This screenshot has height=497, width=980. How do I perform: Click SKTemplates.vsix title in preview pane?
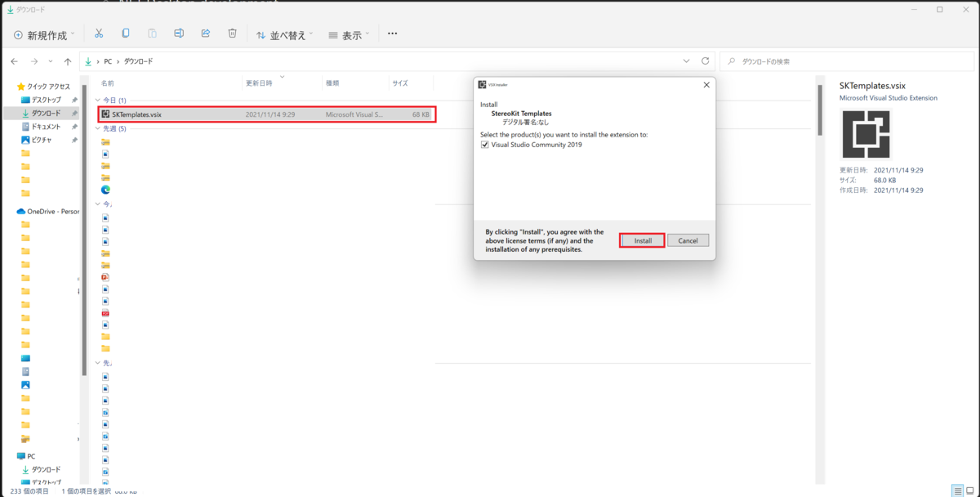tap(872, 85)
